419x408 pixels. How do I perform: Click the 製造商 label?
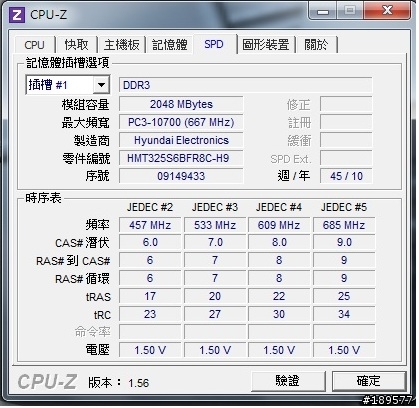(x=92, y=141)
